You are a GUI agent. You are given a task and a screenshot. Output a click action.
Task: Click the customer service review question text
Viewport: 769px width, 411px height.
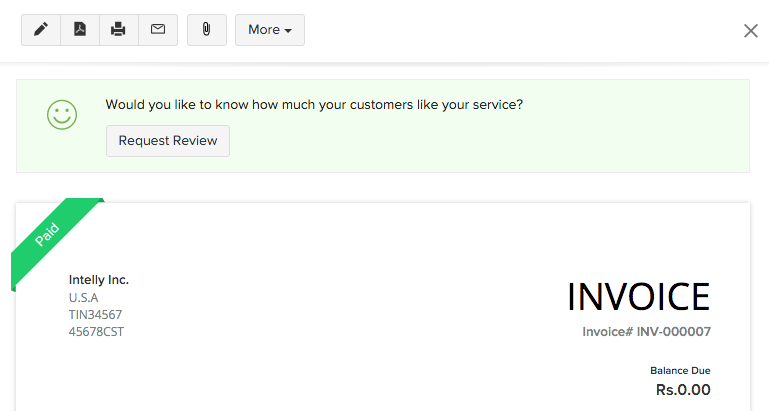tap(314, 104)
